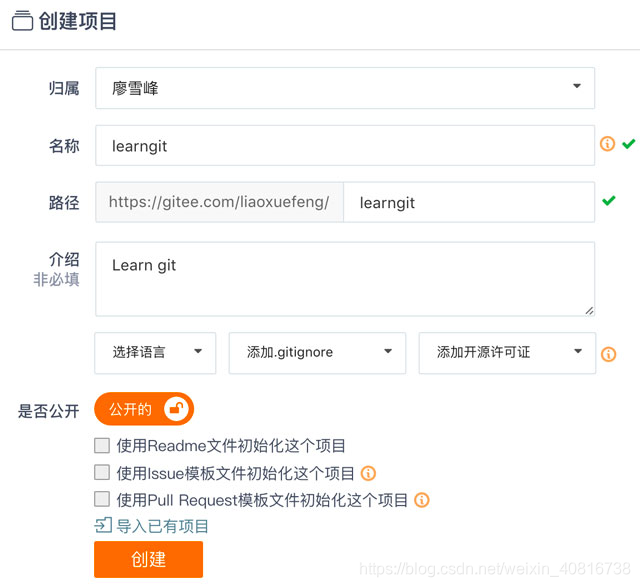Check 使用Readme文件初始化这个项目

(102, 445)
